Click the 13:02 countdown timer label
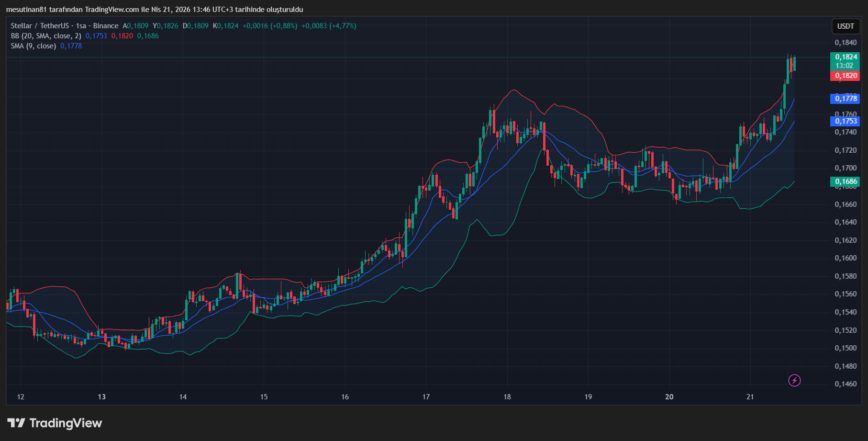This screenshot has width=868, height=441. (845, 66)
